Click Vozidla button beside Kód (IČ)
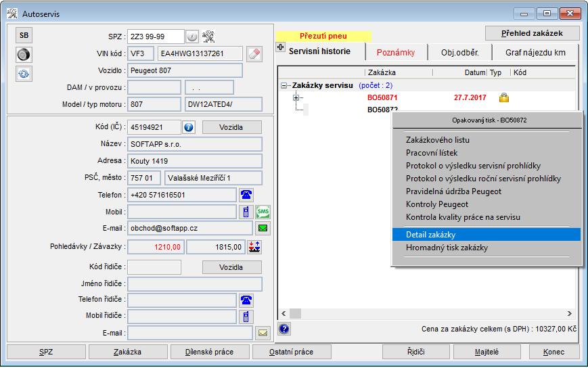This screenshot has width=588, height=368. [x=232, y=127]
